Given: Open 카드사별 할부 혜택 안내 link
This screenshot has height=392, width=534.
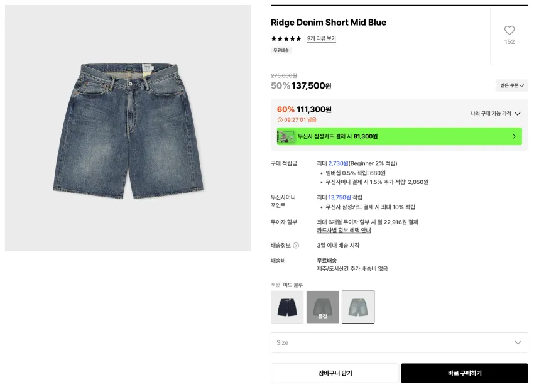Looking at the screenshot, I should coord(344,231).
